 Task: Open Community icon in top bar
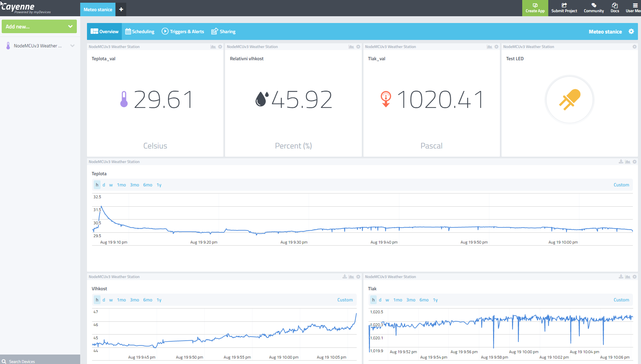pyautogui.click(x=594, y=8)
